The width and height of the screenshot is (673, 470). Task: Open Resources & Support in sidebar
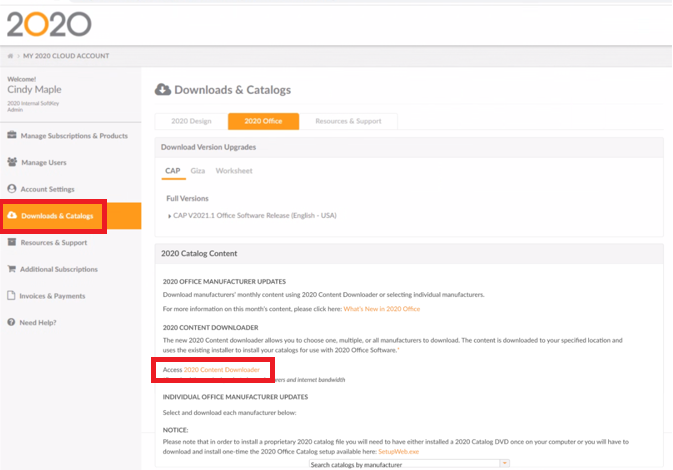click(54, 243)
